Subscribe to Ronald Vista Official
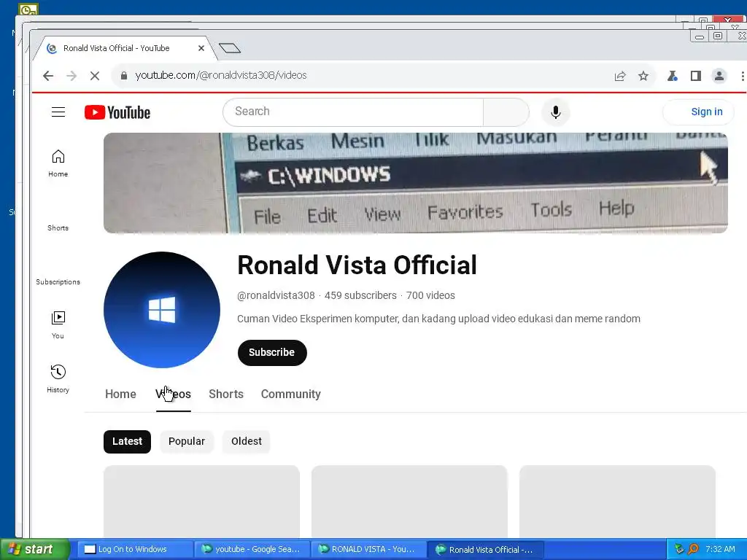 (x=272, y=352)
